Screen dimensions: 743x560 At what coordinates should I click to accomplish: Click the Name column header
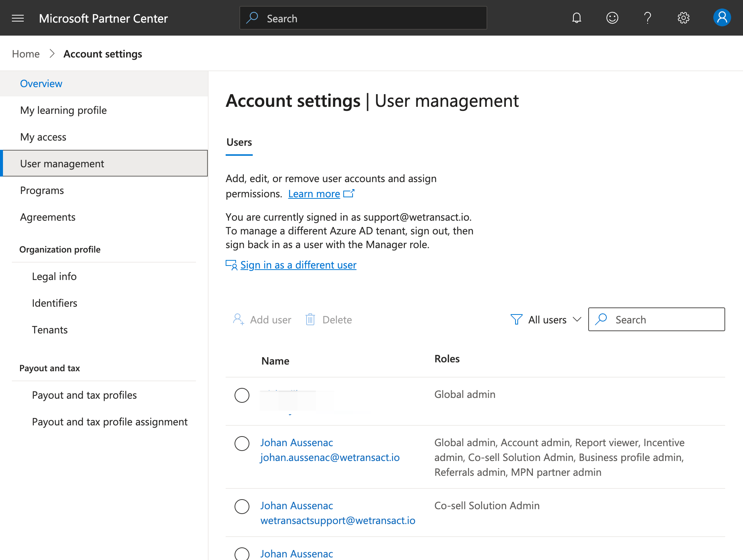[x=275, y=361]
